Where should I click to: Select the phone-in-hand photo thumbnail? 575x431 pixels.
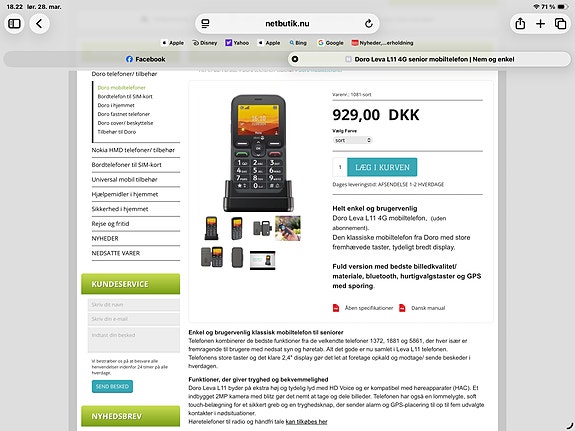(288, 228)
